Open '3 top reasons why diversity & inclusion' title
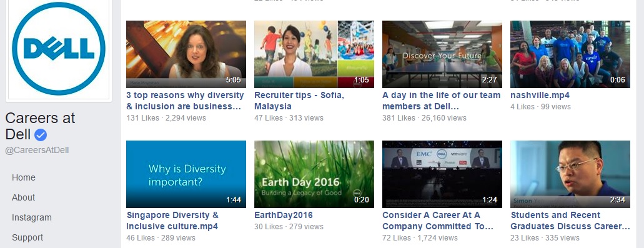 [x=185, y=101]
